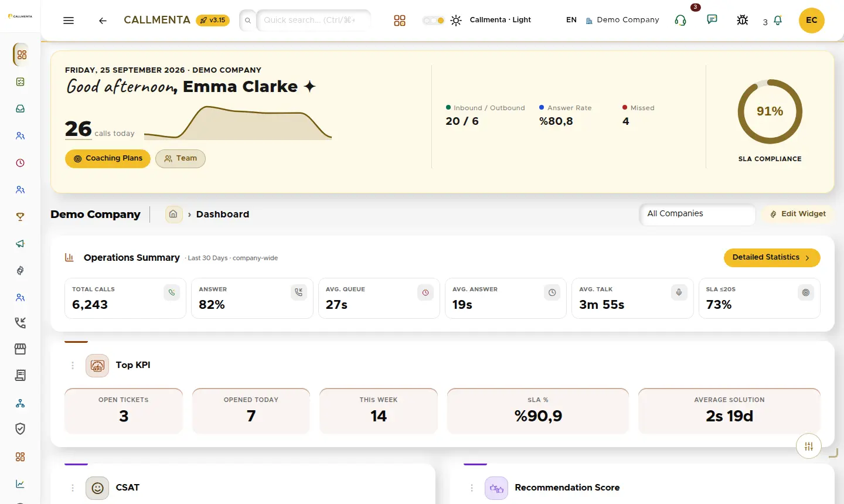This screenshot has height=504, width=844.
Task: Click the Dashboard breadcrumb label
Action: [223, 214]
